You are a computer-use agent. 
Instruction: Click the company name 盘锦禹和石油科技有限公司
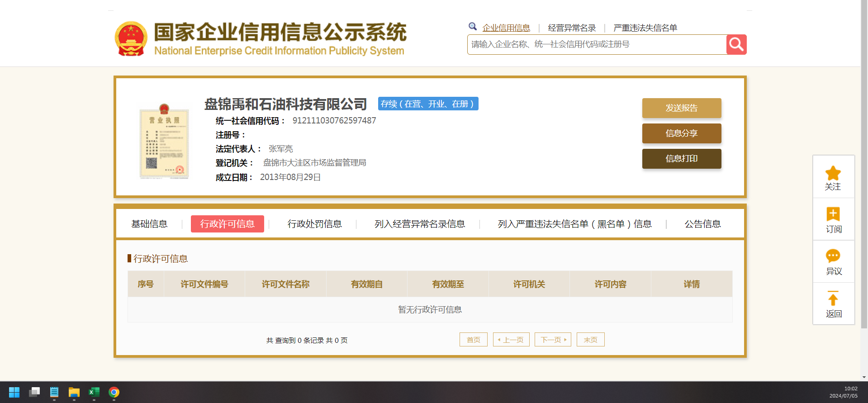[285, 104]
